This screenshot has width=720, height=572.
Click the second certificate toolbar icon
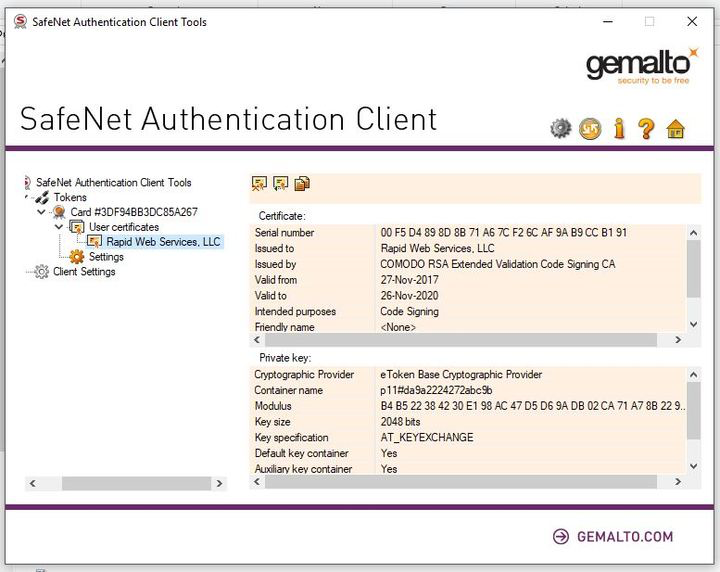pos(280,183)
